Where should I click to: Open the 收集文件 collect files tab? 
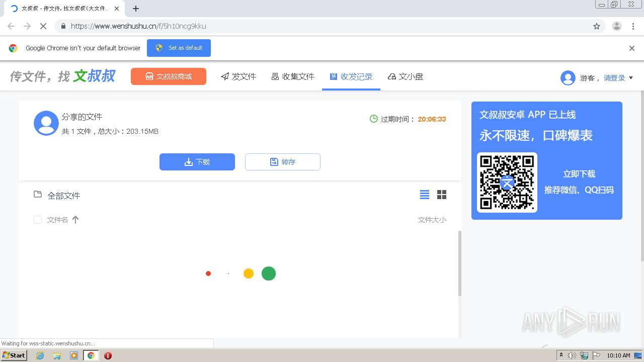coord(293,76)
